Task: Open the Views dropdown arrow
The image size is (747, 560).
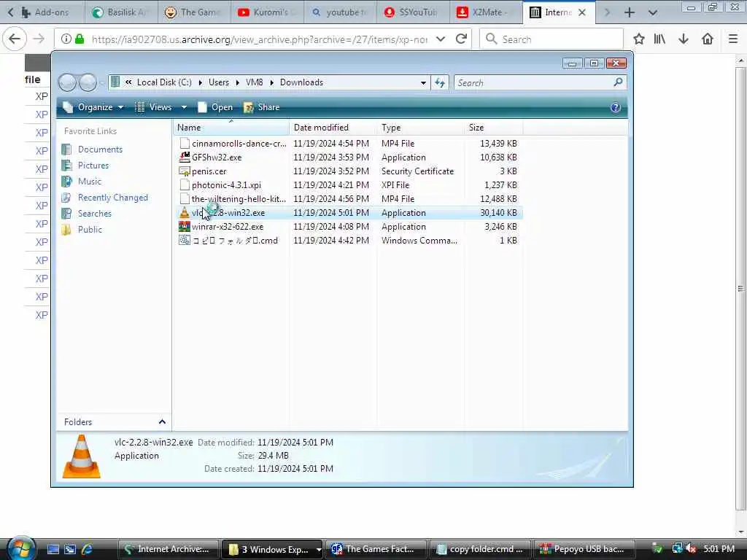Action: point(184,108)
